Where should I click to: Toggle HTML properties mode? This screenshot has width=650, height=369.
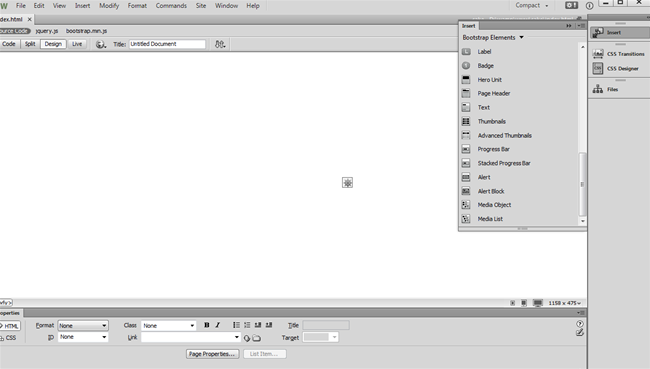tap(10, 326)
